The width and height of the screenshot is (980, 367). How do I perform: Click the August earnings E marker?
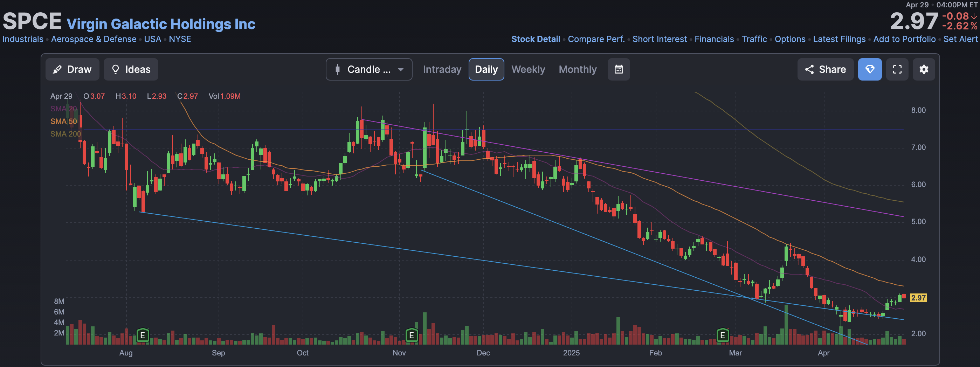point(143,335)
